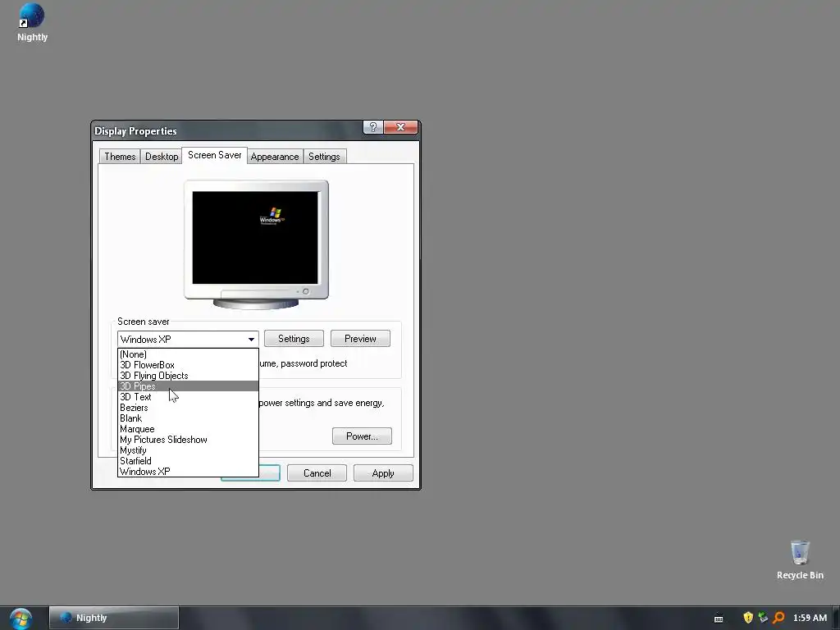Open the Nightly desktop shortcut icon
This screenshot has height=630, width=840.
click(x=32, y=22)
